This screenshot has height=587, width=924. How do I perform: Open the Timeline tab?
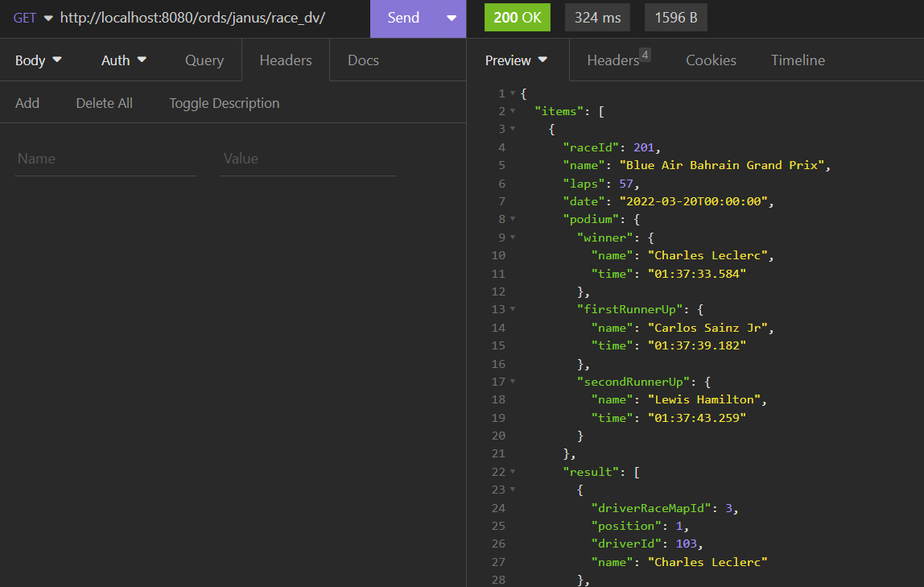click(x=798, y=60)
